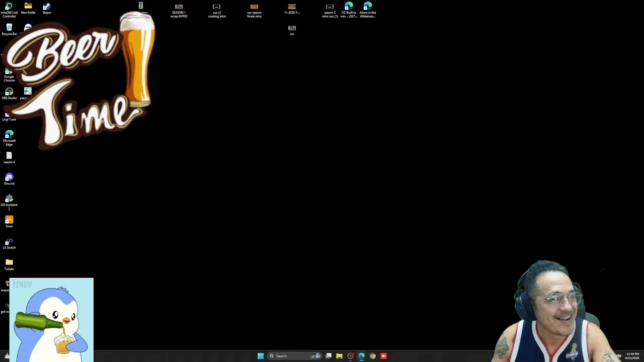Screen dimensions: 644x362
Task: Open File Explorer from the taskbar
Action: (x=340, y=356)
